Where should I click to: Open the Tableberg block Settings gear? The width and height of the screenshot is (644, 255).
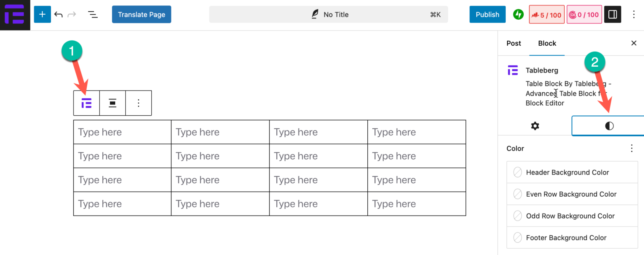pos(535,125)
